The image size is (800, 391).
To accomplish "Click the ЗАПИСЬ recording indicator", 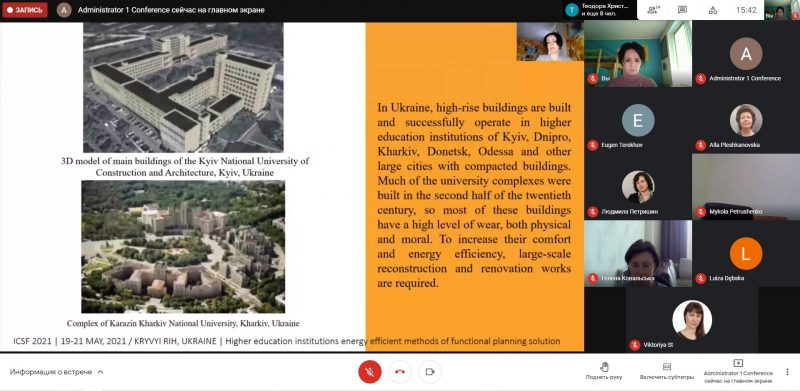I will click(25, 10).
